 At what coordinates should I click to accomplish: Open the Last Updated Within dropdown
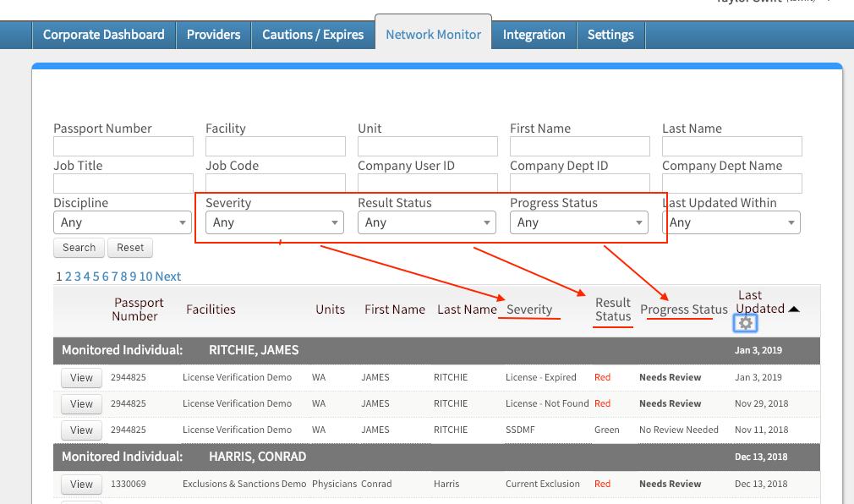click(731, 222)
